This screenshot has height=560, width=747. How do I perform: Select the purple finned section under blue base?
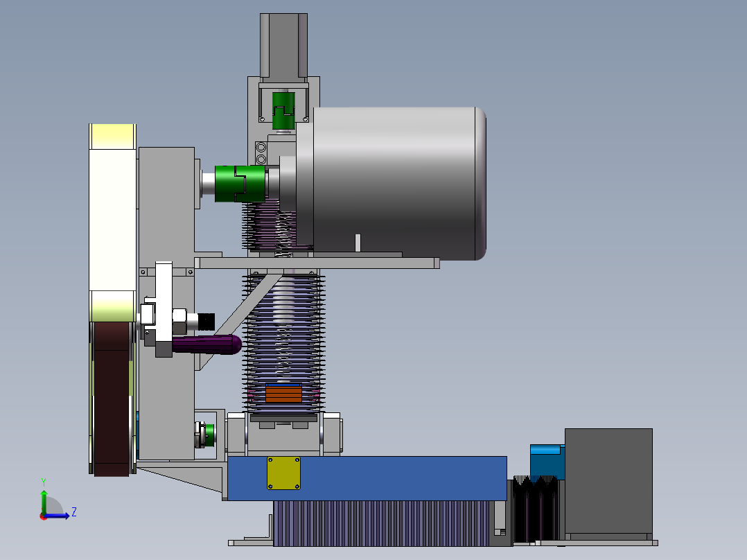(381, 523)
